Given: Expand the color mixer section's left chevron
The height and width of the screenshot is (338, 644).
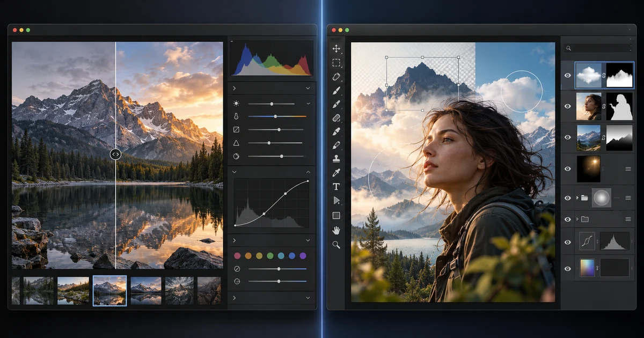Looking at the screenshot, I should pos(235,240).
